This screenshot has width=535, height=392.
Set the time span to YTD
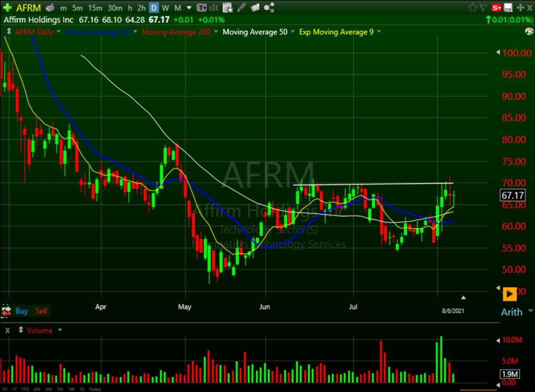click(25, 389)
